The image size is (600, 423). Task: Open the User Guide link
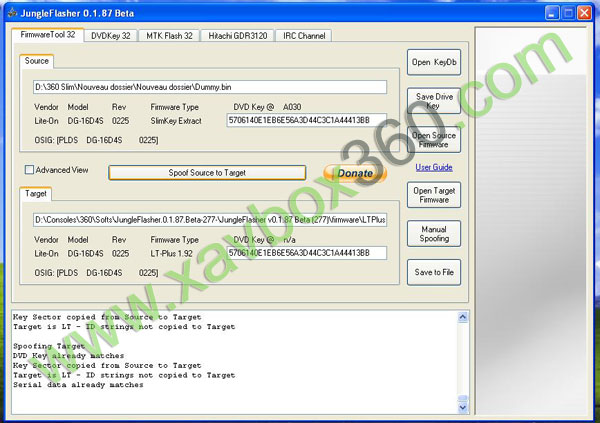434,167
